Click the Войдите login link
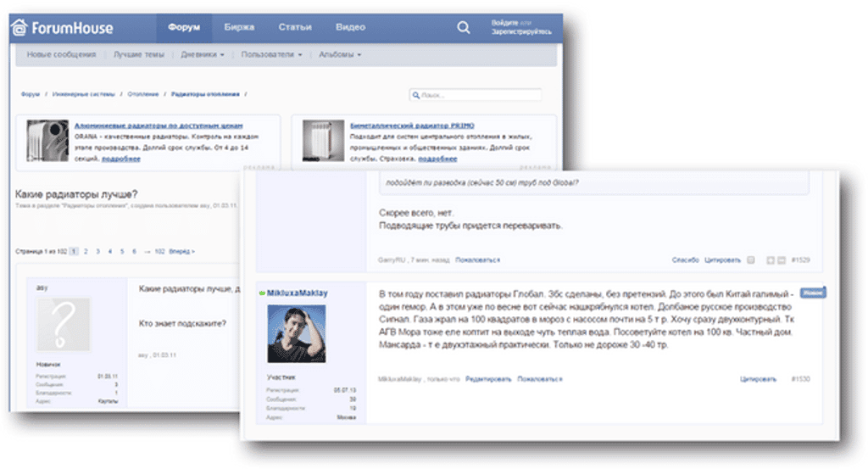This screenshot has height=469, width=868. (505, 23)
